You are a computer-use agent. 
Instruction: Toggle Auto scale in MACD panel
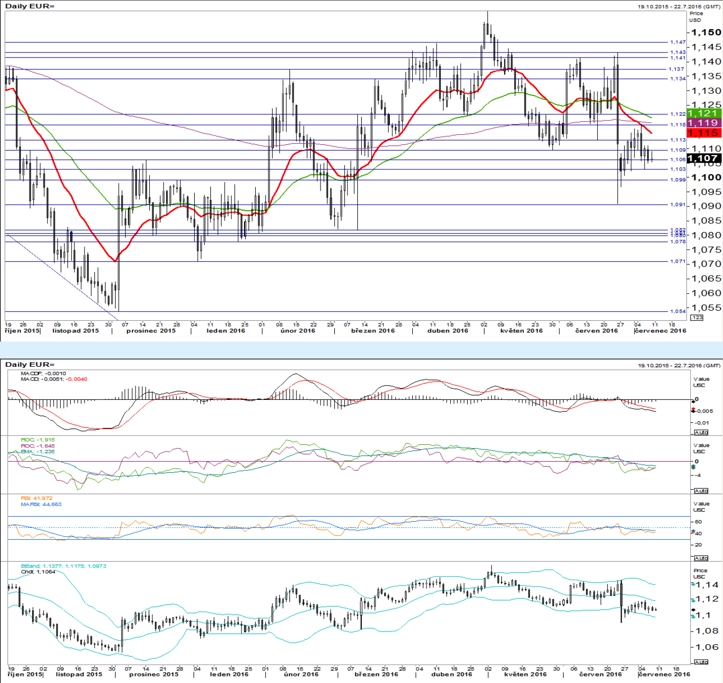[x=700, y=432]
